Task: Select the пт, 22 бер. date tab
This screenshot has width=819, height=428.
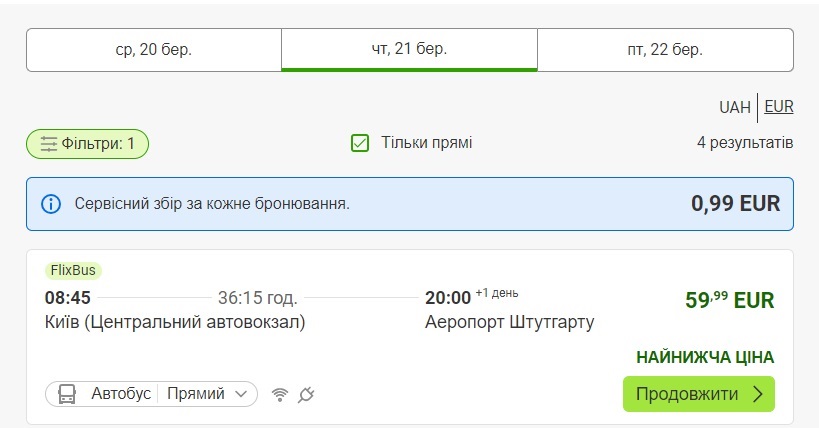Action: coord(665,49)
